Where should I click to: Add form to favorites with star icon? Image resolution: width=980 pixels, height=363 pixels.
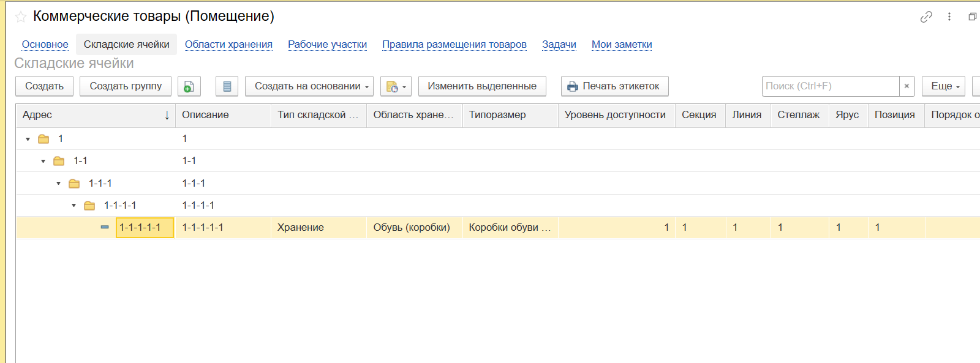[x=21, y=17]
